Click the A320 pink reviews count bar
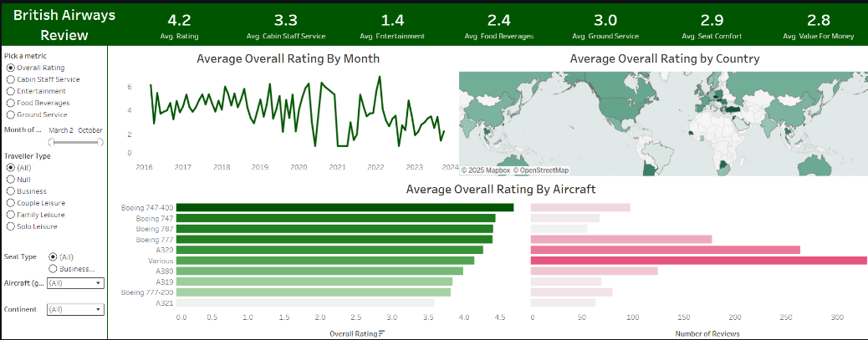 click(x=666, y=250)
